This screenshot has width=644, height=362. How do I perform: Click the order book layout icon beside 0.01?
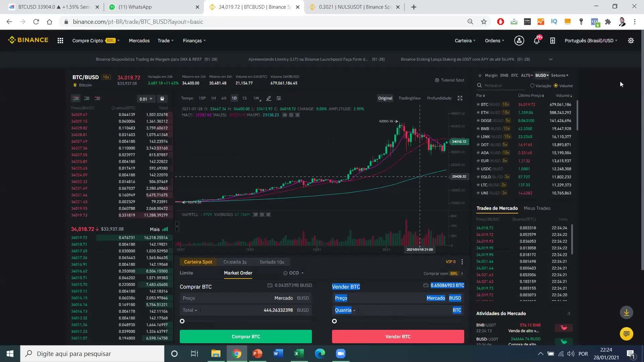pos(162,99)
